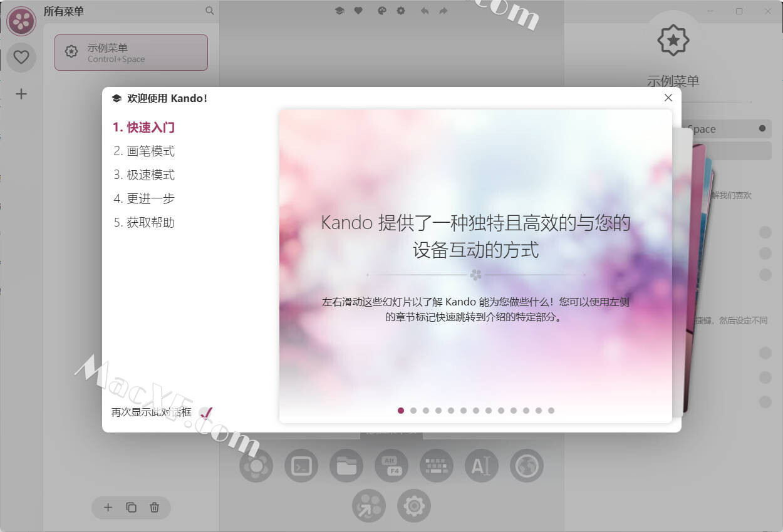Toggle the 再次显示此对话框 checkbox

click(x=205, y=412)
